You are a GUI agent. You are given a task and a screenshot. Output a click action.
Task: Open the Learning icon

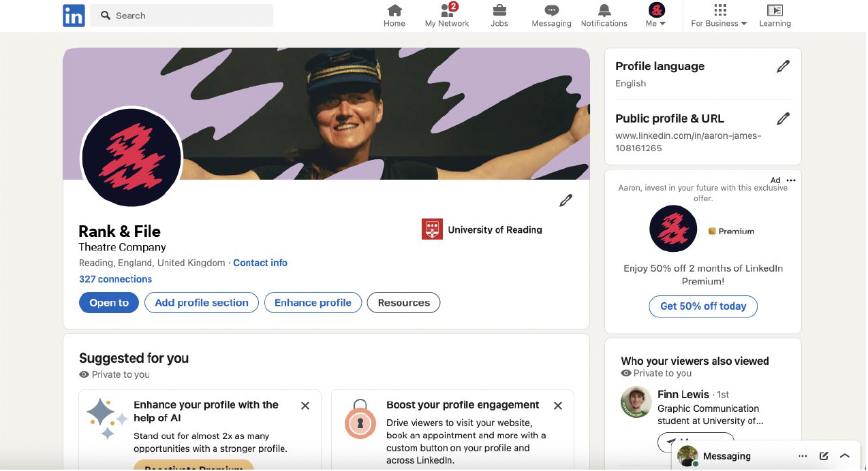[x=775, y=16]
